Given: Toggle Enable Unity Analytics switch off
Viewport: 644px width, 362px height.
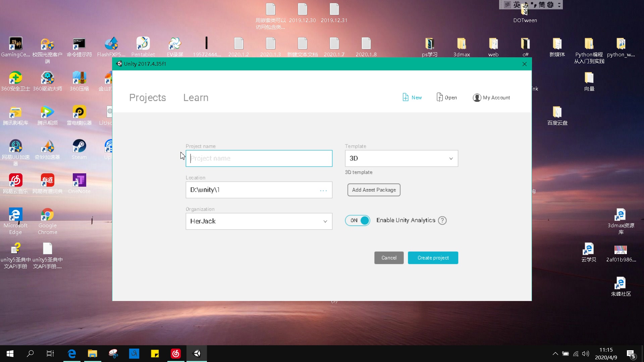Looking at the screenshot, I should click(358, 221).
